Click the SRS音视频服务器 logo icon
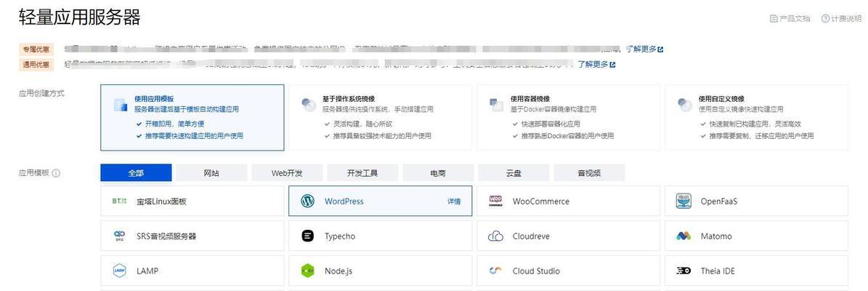 [x=119, y=236]
